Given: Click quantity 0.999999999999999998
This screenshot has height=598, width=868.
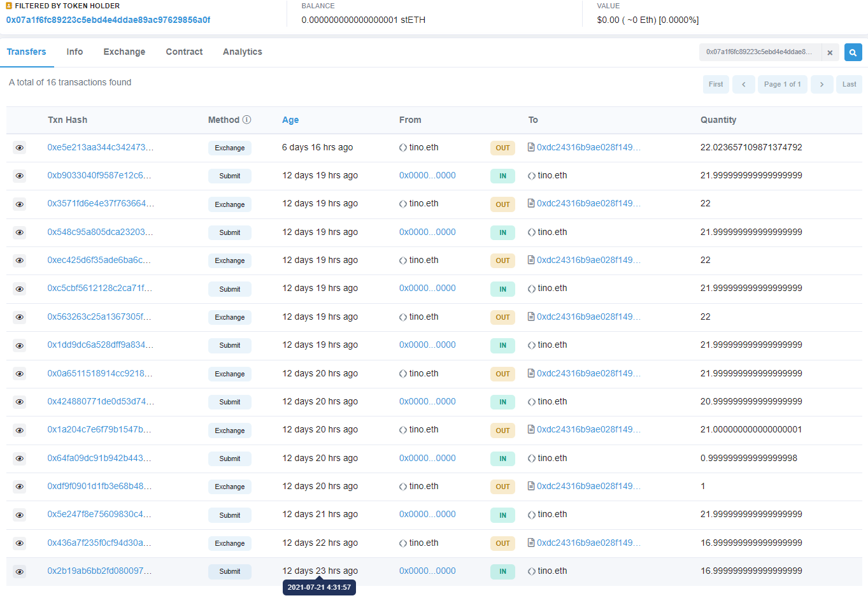Looking at the screenshot, I should click(x=749, y=458).
